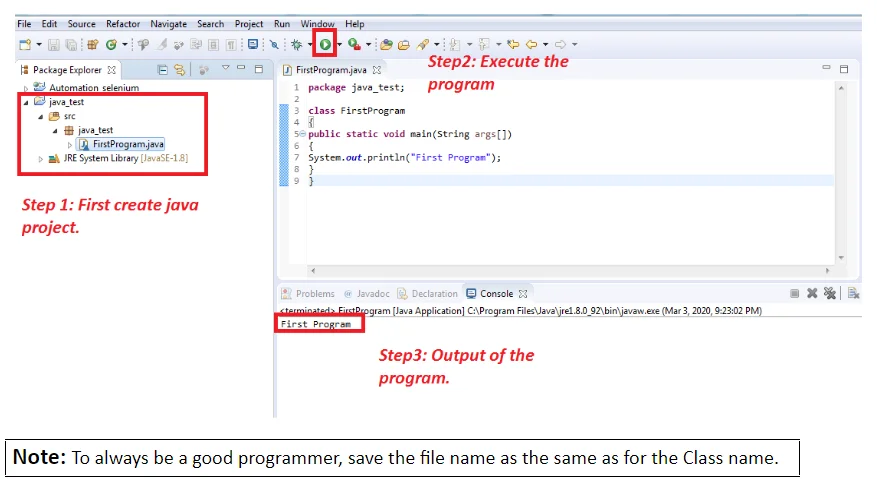The image size is (877, 497).
Task: Switch to the Declaration tab
Action: (427, 294)
